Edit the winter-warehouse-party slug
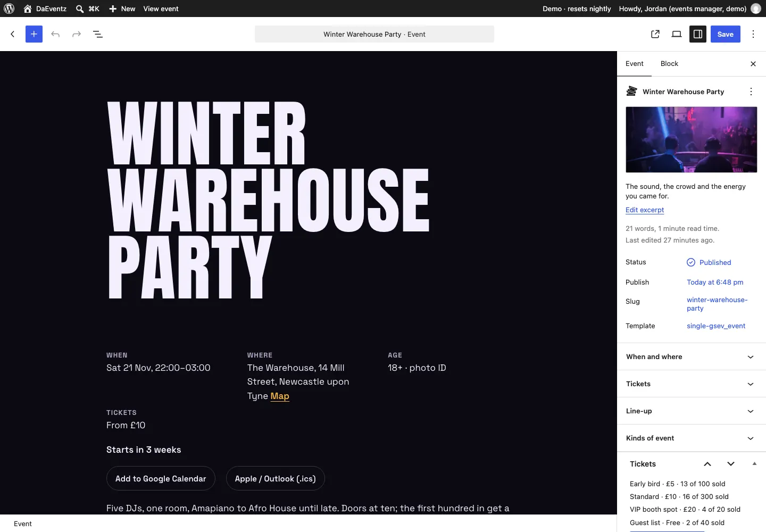The height and width of the screenshot is (532, 766). pyautogui.click(x=717, y=304)
